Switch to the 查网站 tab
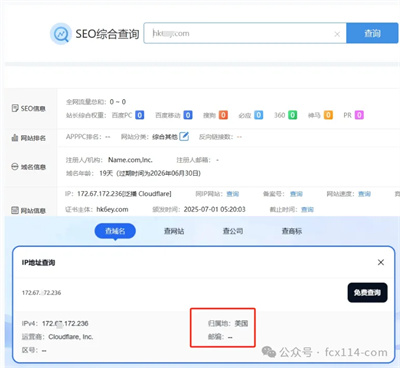The width and height of the screenshot is (400, 368). (x=174, y=231)
